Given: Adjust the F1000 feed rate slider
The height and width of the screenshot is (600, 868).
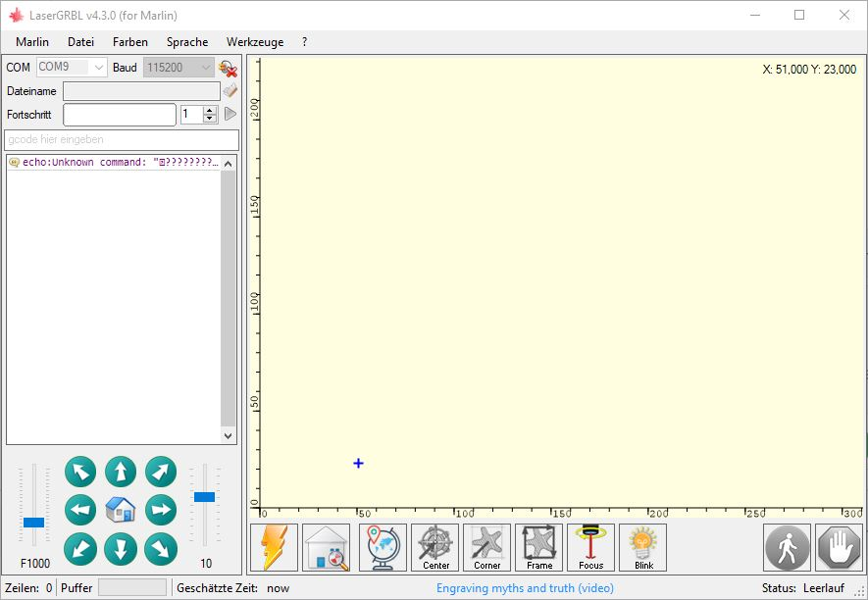Looking at the screenshot, I should coord(31,522).
